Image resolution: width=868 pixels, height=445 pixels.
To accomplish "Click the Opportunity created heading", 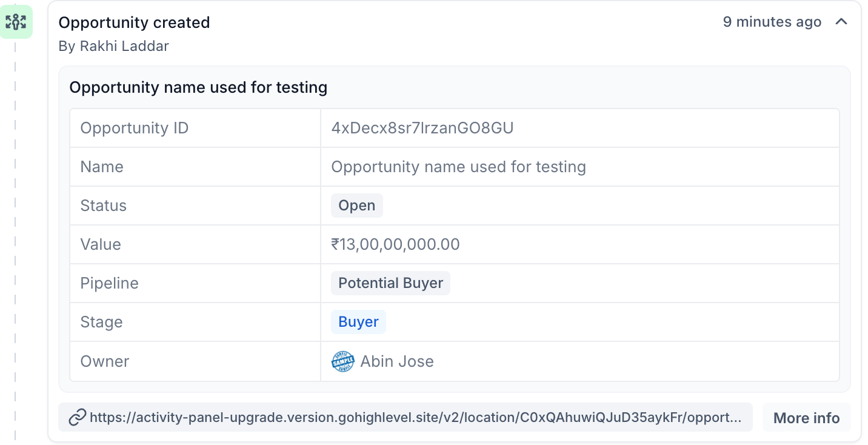I will click(x=134, y=22).
